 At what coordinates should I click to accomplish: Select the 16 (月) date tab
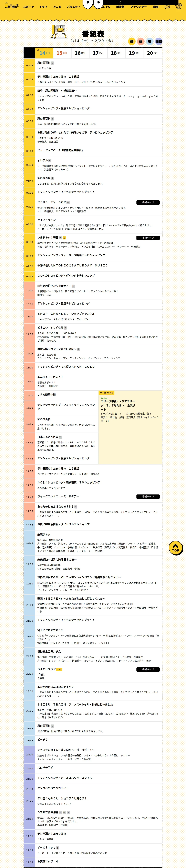click(x=80, y=53)
